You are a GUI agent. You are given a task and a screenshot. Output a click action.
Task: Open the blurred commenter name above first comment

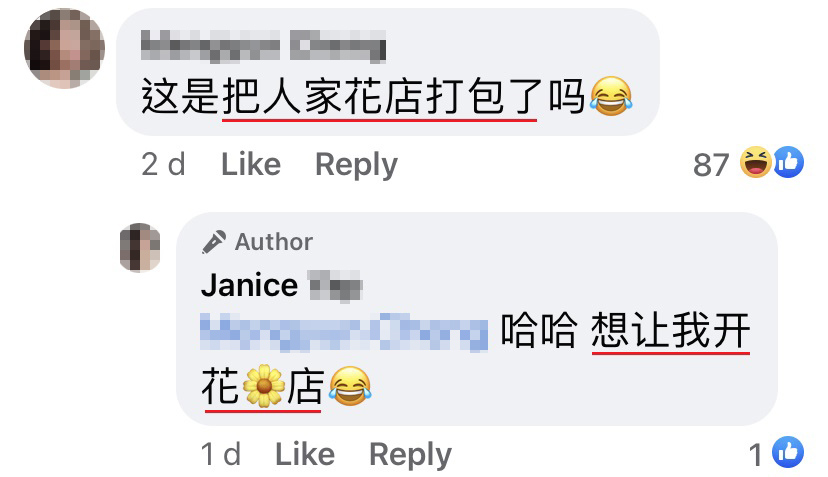point(263,46)
